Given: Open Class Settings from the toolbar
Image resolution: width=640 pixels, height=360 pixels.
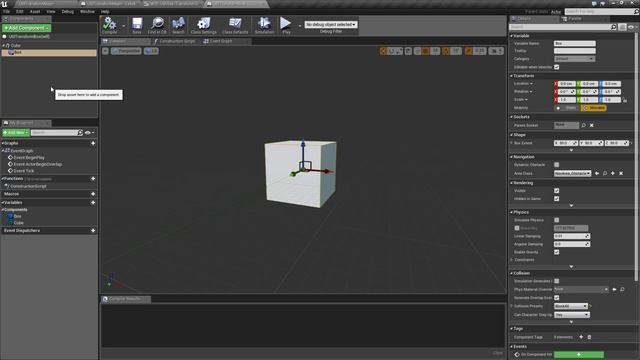Looking at the screenshot, I should [x=203, y=24].
